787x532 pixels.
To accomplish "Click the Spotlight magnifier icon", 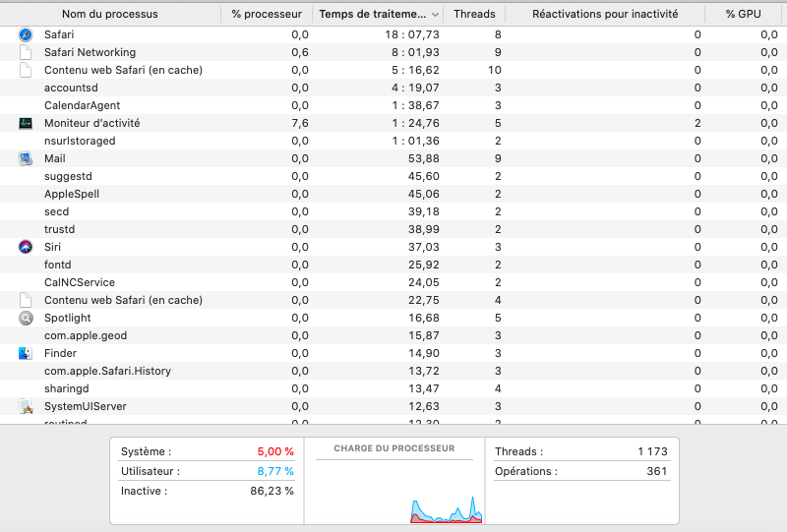I will (26, 318).
